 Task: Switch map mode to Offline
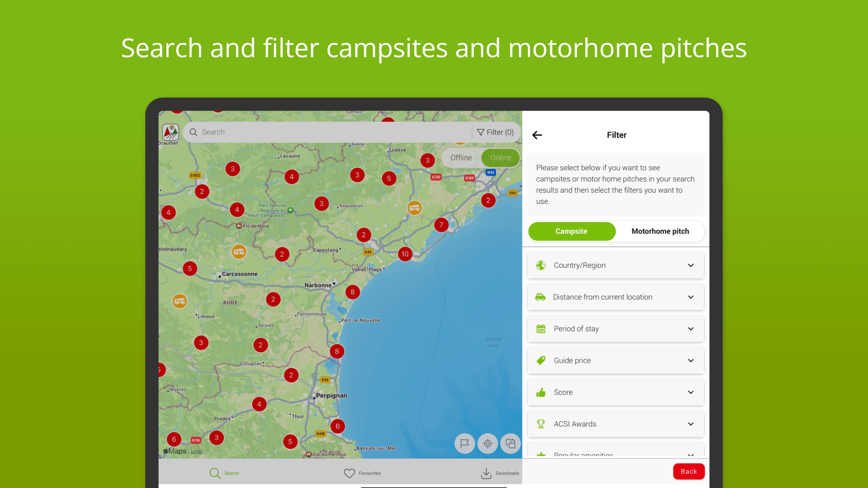(461, 158)
